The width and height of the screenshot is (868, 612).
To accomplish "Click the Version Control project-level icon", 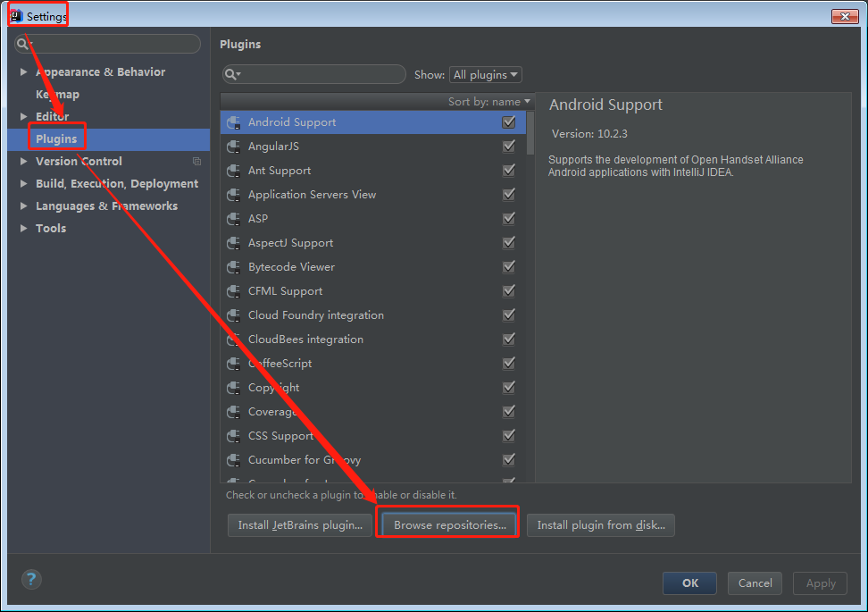I will (x=196, y=162).
